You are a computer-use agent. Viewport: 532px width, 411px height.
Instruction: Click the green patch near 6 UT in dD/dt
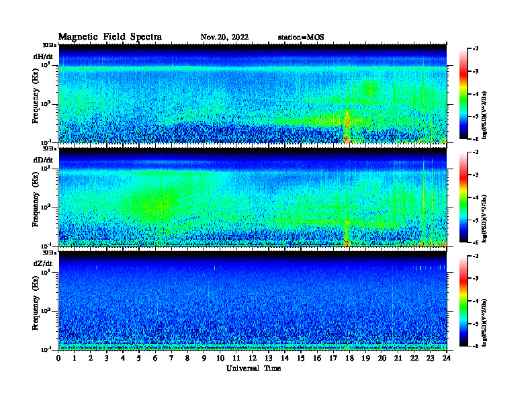[x=158, y=203]
